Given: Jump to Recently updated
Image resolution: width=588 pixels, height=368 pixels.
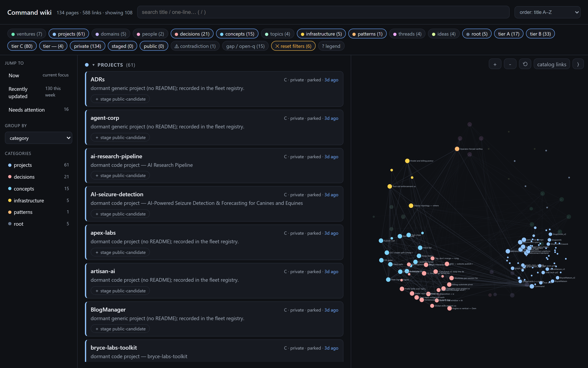Looking at the screenshot, I should (38, 92).
